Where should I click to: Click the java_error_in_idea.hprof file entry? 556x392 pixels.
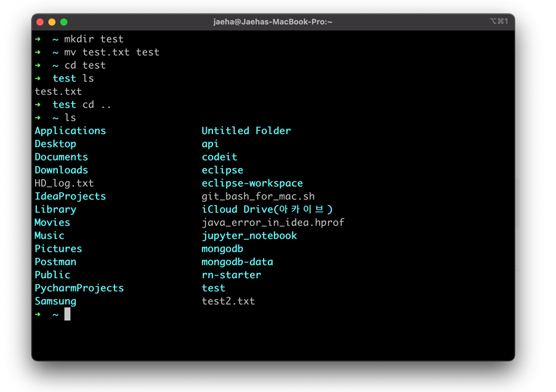(273, 223)
